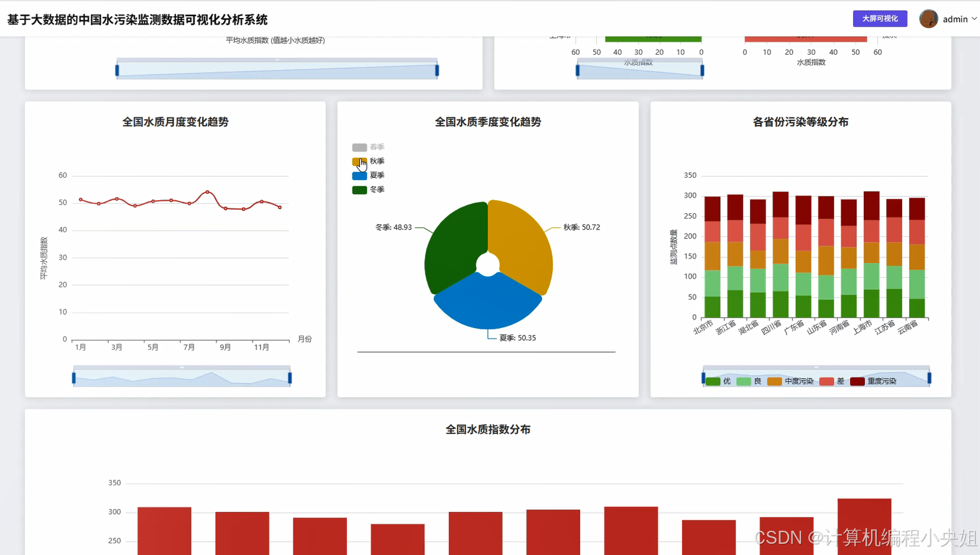Toggle the 差 pollution legend entry
This screenshot has height=555, width=980.
point(832,381)
